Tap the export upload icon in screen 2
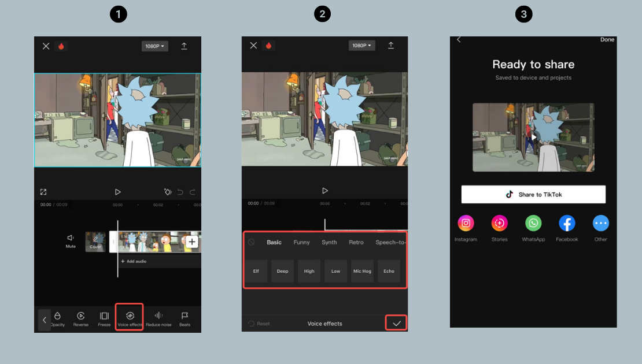Screen dimensions: 642x364 pyautogui.click(x=391, y=46)
